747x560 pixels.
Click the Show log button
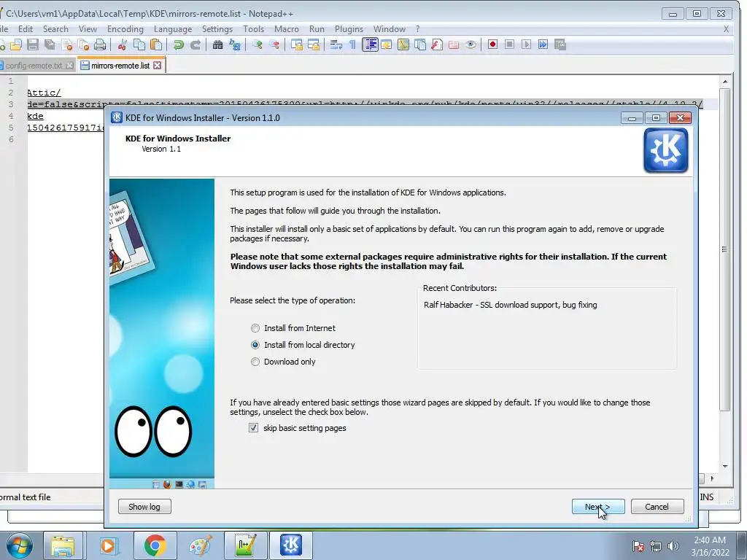point(144,507)
